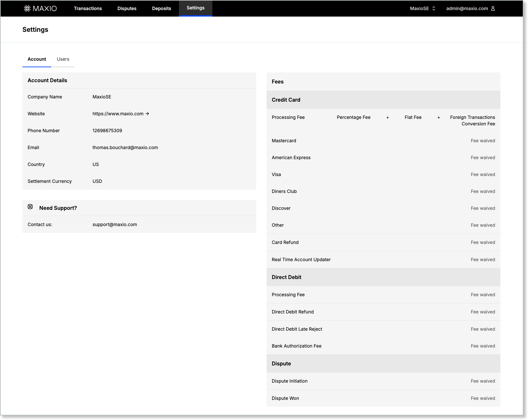Viewport: 528px width, 420px height.
Task: Click the Percentage Fee column label
Action: [x=354, y=117]
